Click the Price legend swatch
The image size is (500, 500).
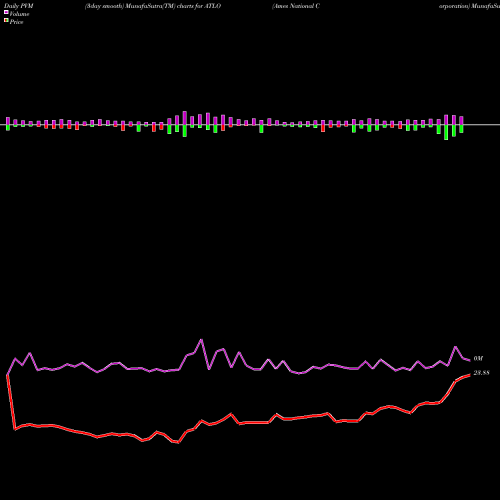[6, 20]
